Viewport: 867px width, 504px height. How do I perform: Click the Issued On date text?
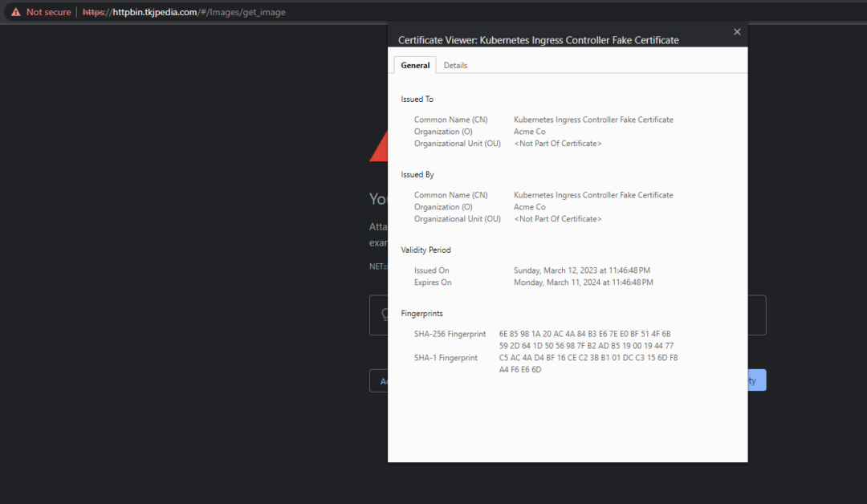click(582, 270)
